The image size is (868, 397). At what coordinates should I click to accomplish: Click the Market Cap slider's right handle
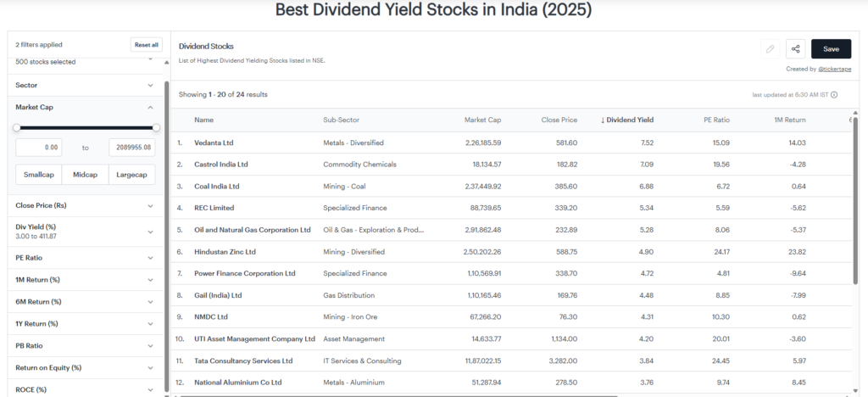coord(156,128)
